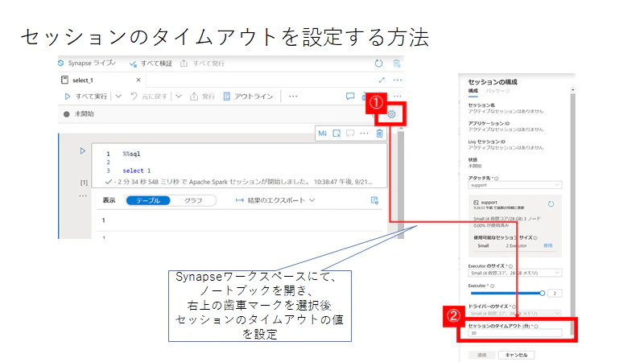Click 発行 in the notebook toolbar

[203, 97]
